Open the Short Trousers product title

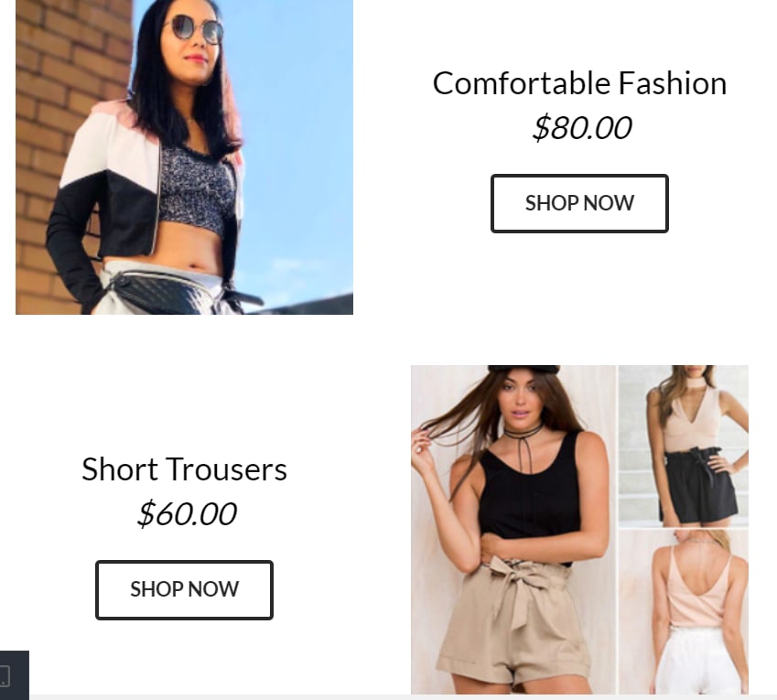click(184, 469)
